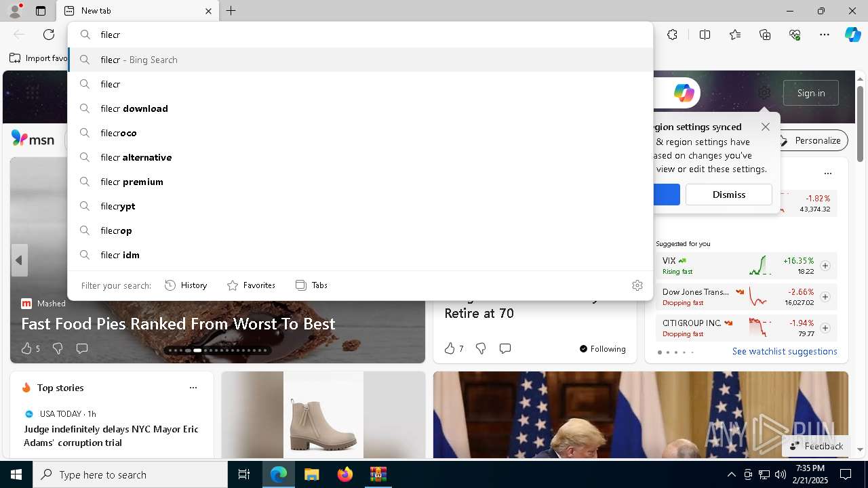The image size is (868, 488).
Task: Select the 'filecr alternative' suggestion
Action: [360, 157]
